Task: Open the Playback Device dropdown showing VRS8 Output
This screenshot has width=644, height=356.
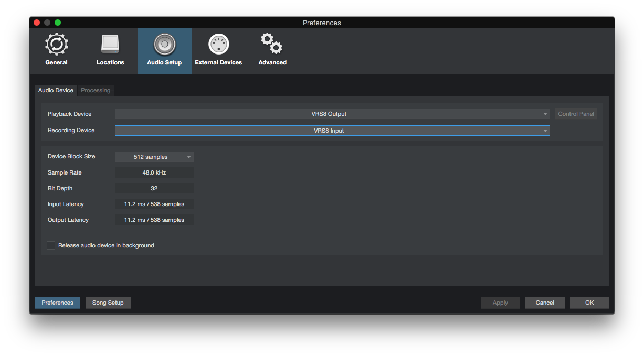Action: 332,114
